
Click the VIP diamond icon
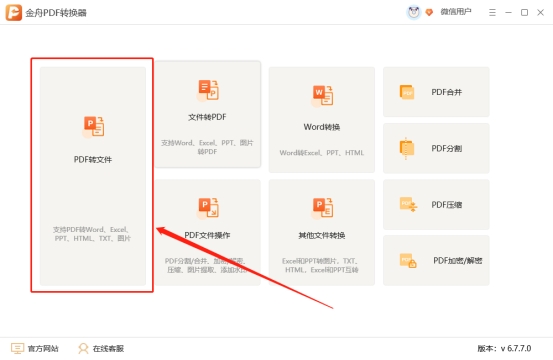(429, 12)
